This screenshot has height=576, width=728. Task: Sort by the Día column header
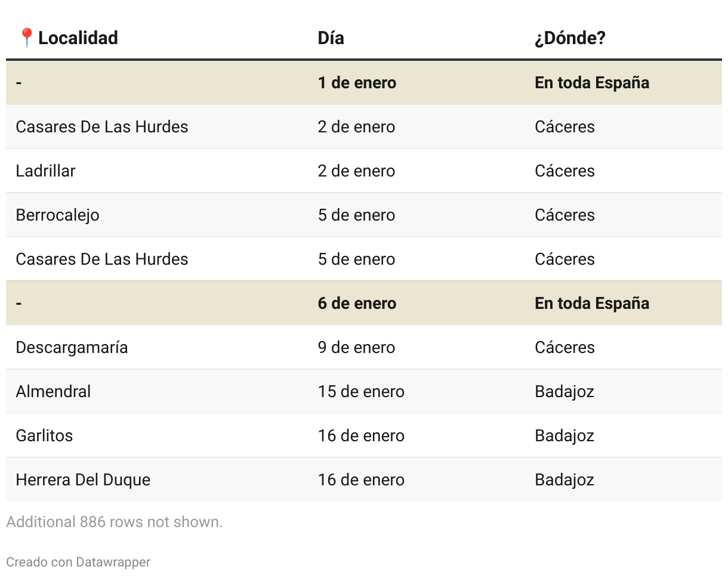331,38
